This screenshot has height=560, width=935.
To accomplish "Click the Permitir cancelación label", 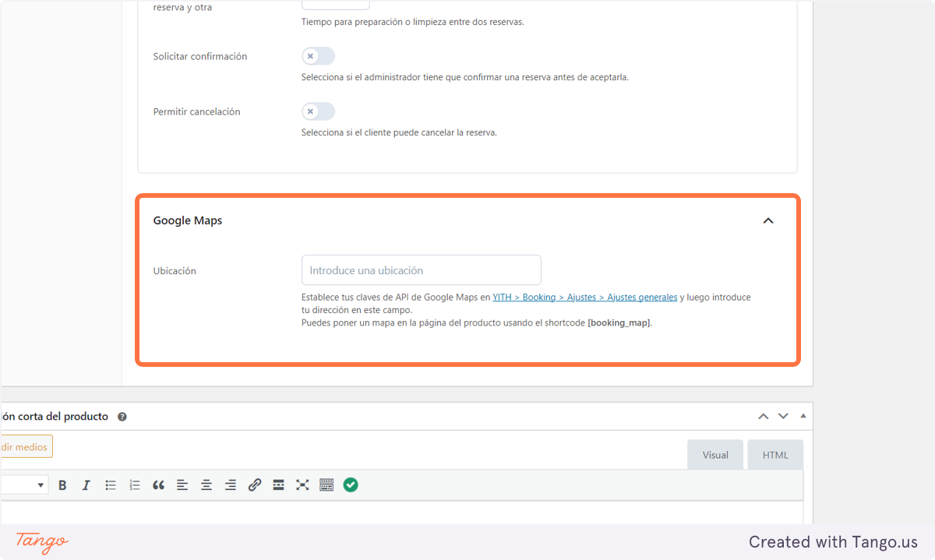I will pyautogui.click(x=196, y=111).
